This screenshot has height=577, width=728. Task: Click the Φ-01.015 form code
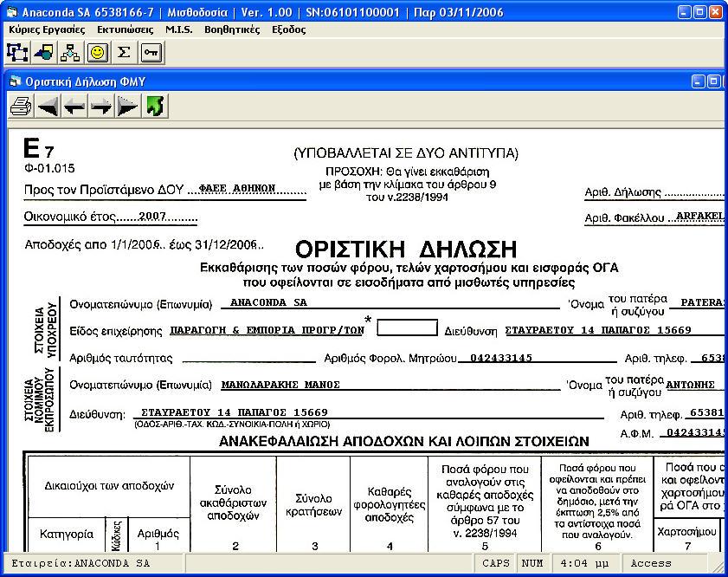(49, 168)
